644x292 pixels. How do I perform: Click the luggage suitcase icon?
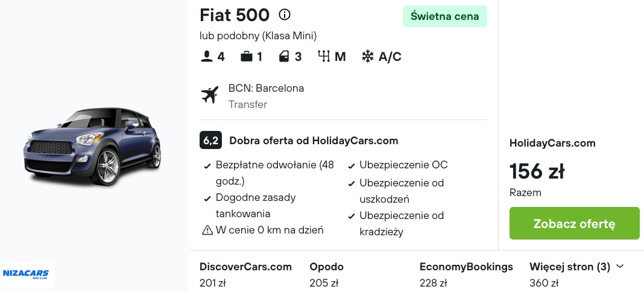pyautogui.click(x=247, y=57)
